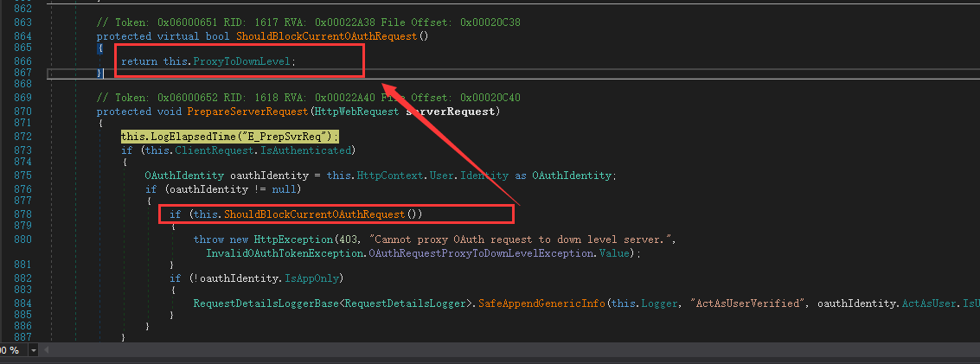Open the HttpWebRequest parameter type
Screen dimensions: 980x364
point(355,112)
